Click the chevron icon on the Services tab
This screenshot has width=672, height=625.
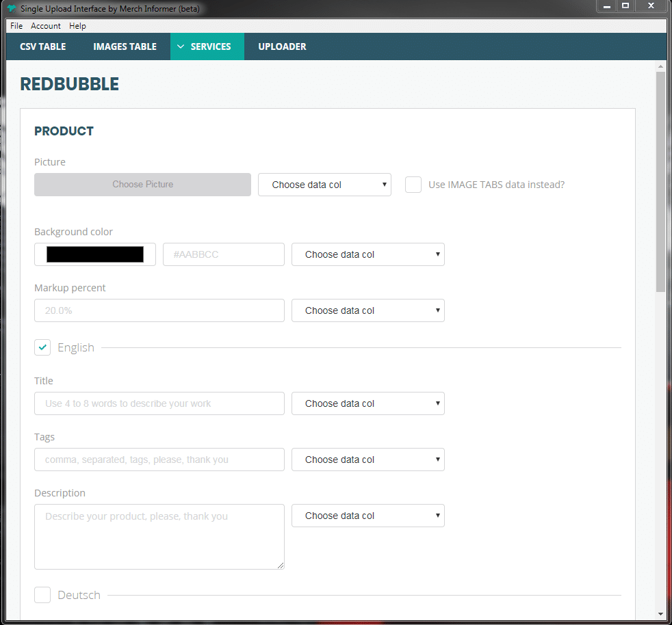[181, 46]
